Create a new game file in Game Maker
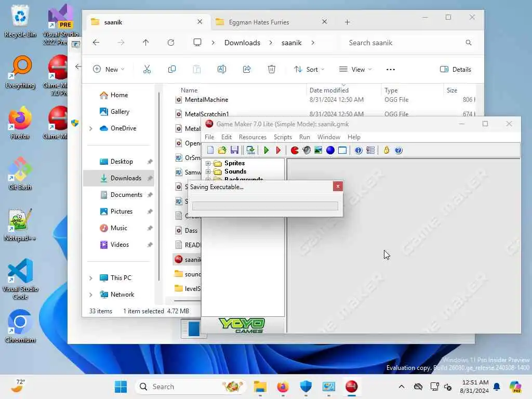 tap(210, 150)
